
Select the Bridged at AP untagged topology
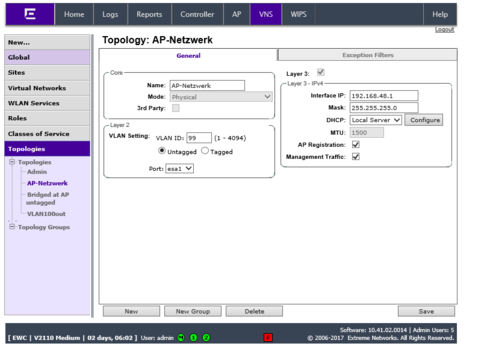[x=48, y=198]
